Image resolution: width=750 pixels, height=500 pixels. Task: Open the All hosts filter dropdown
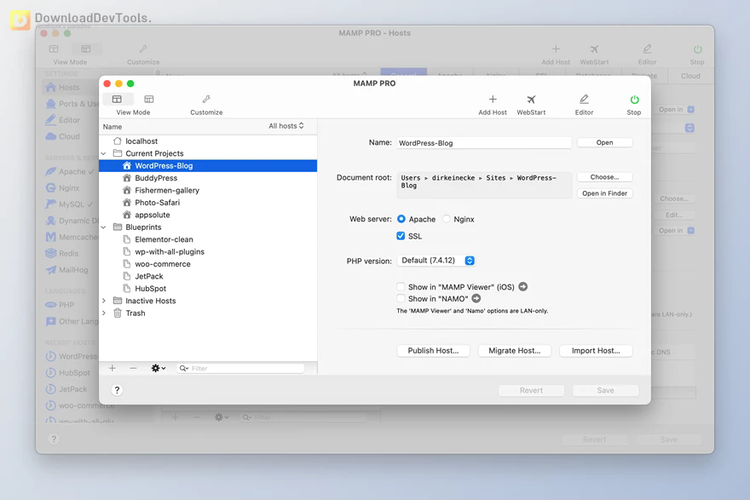(x=286, y=126)
